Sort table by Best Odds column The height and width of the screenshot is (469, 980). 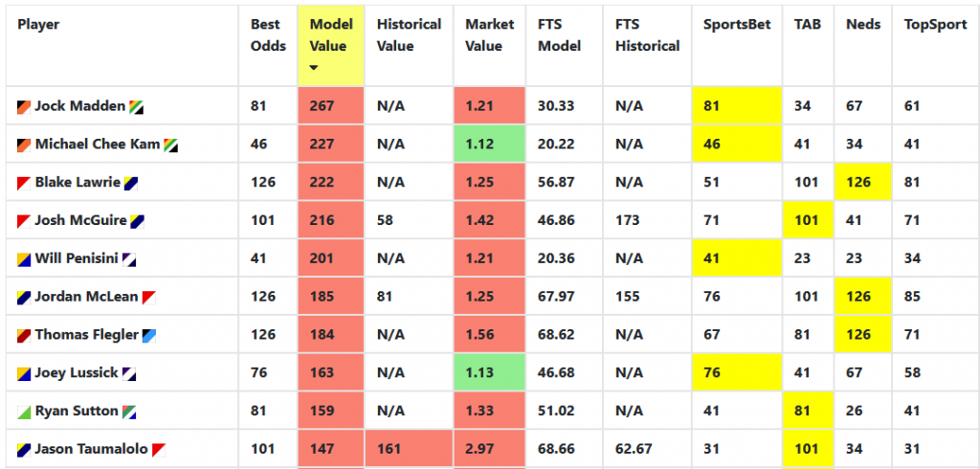(x=269, y=35)
